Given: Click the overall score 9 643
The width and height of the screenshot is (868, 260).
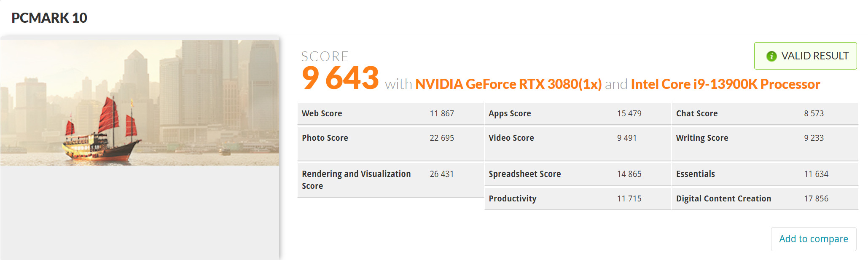Looking at the screenshot, I should (340, 78).
